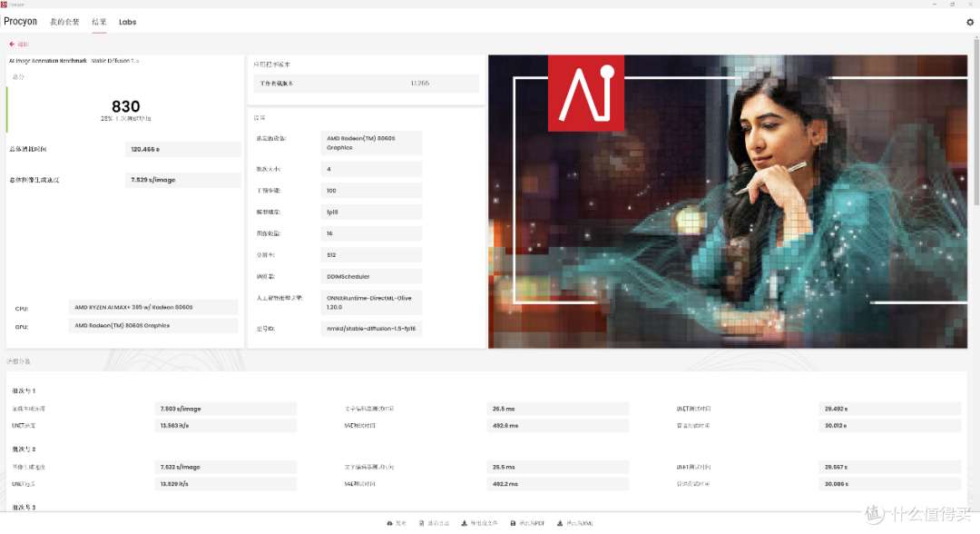Select batch 2 VAE time 492.2 ms
Image resolution: width=980 pixels, height=534 pixels.
557,484
